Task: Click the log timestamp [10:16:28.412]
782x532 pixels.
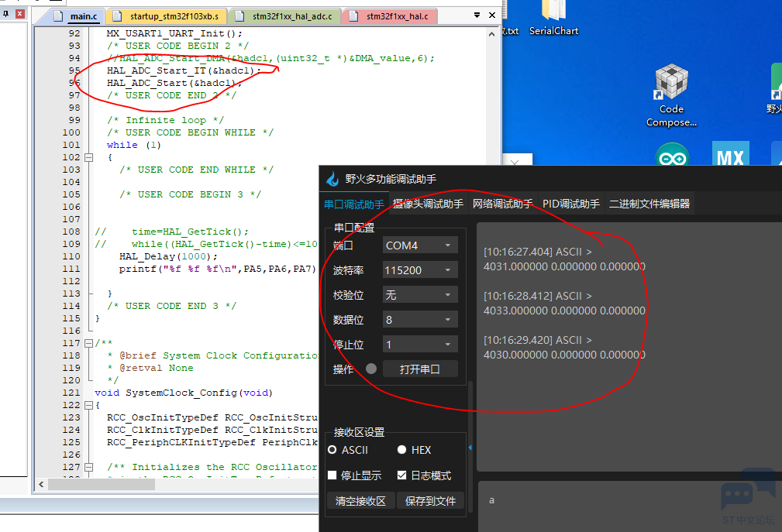Action: click(x=518, y=296)
